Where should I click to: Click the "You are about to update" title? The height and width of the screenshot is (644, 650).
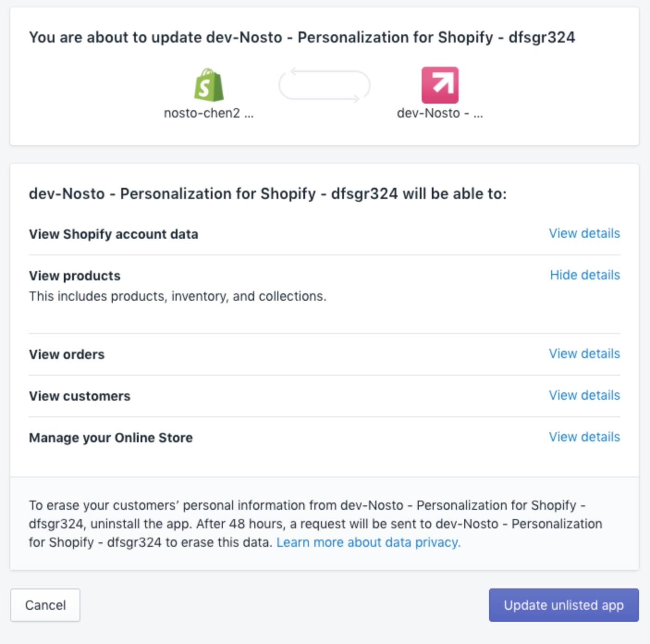coord(302,37)
